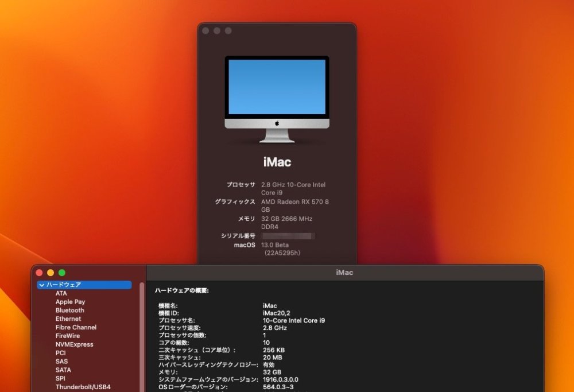Click ハードウェアの概要 heading
Viewport: 574px width, 392px height.
pos(181,290)
